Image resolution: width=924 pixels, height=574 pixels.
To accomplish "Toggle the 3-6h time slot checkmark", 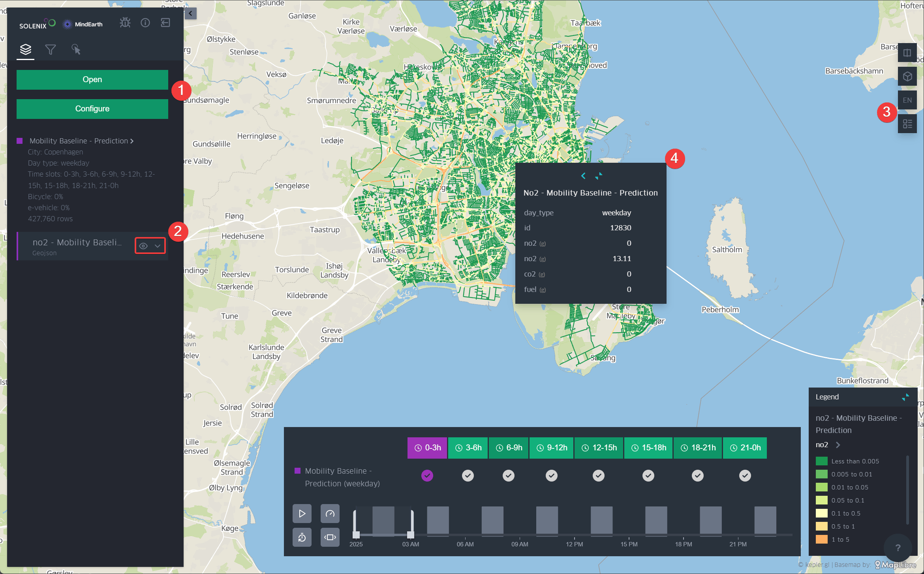I will [468, 476].
